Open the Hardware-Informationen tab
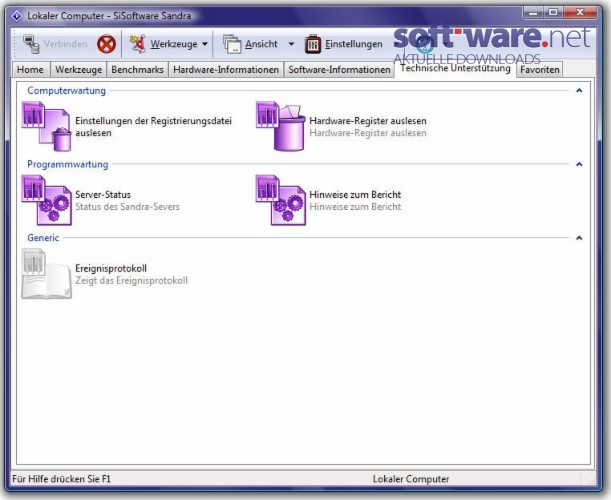Image resolution: width=611 pixels, height=500 pixels. tap(226, 70)
